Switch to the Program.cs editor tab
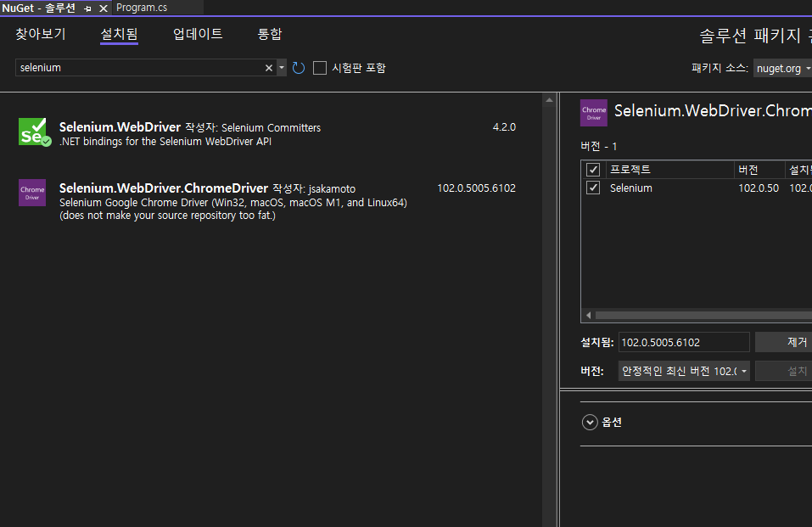The height and width of the screenshot is (527, 812). pos(142,8)
